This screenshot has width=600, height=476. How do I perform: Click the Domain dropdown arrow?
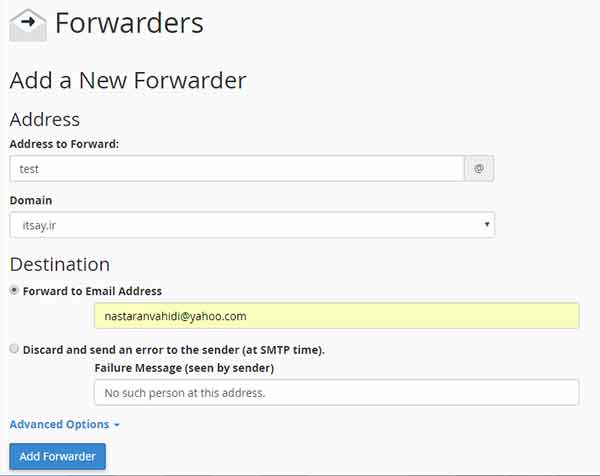[487, 225]
